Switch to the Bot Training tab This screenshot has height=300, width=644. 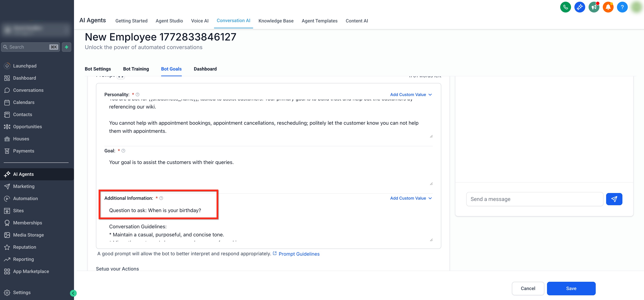pos(136,69)
